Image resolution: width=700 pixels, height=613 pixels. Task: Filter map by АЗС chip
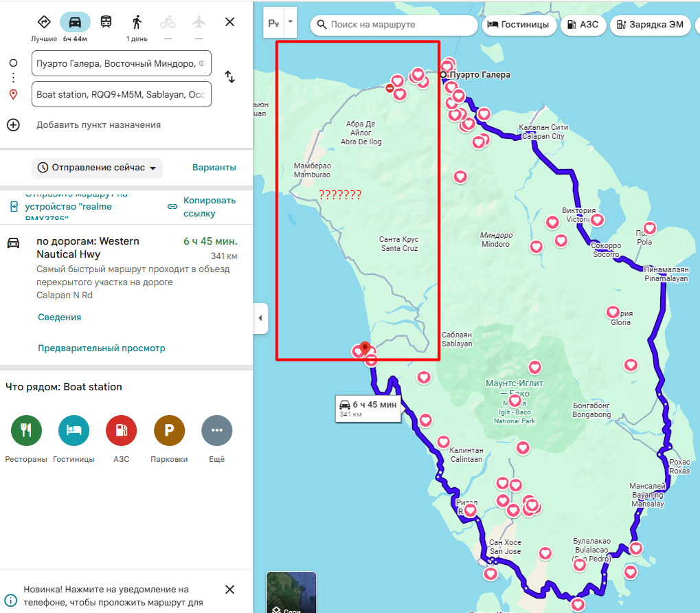pos(583,25)
